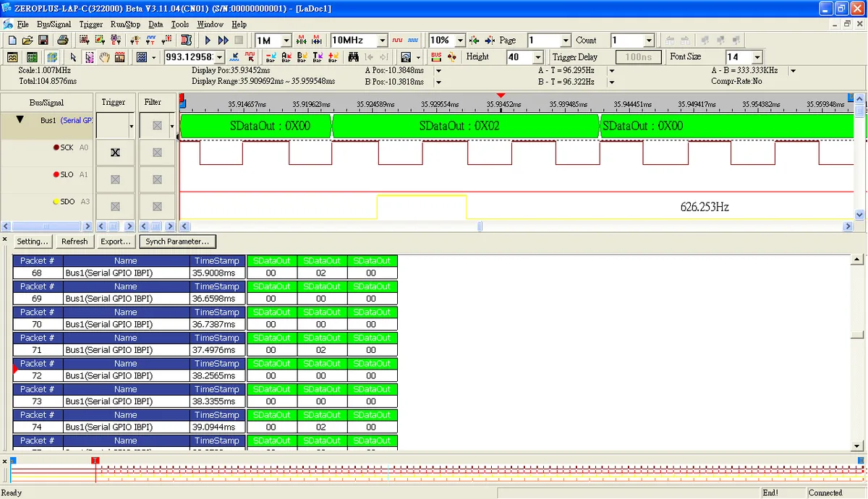Select the packet 70 row number cell
The height and width of the screenshot is (499, 868).
[x=38, y=324]
